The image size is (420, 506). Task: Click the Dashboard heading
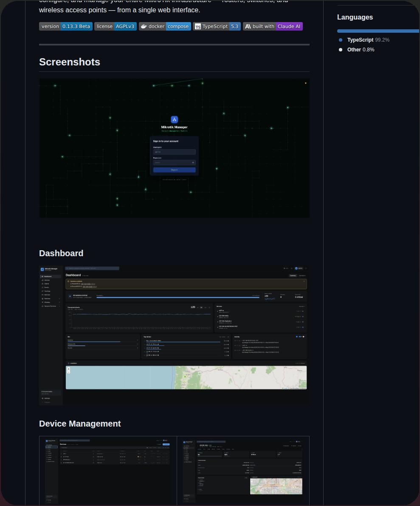(61, 253)
